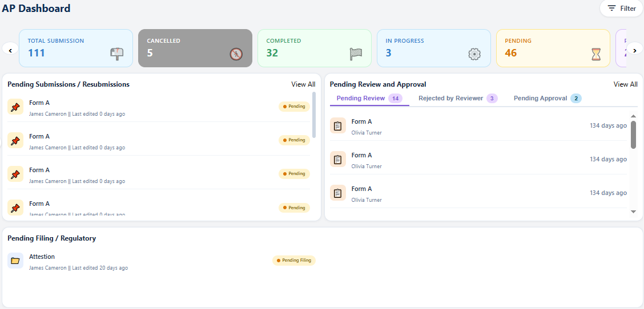The height and width of the screenshot is (309, 644).
Task: Click View All in Pending Review and Approval
Action: (626, 84)
